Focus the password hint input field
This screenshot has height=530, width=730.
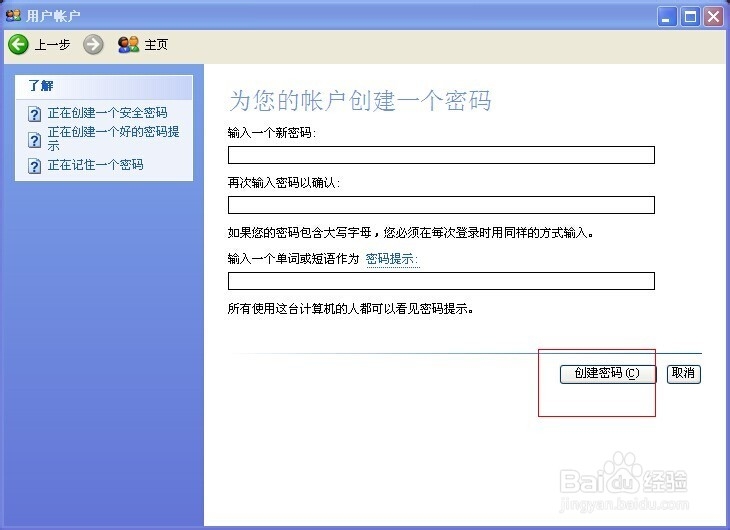coord(441,281)
